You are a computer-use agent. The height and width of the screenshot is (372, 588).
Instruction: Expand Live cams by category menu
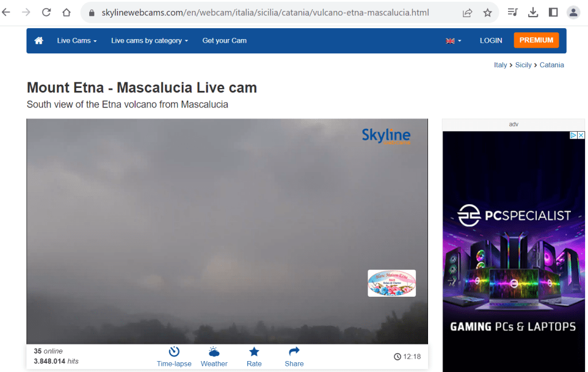[x=150, y=41]
